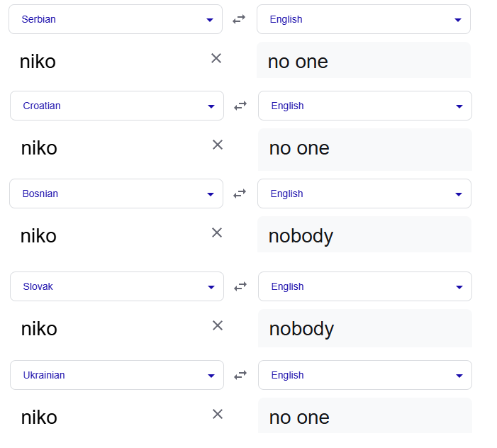Viewport: 497px width, 448px height.
Task: Swap Croatian and English languages
Action: [x=240, y=106]
